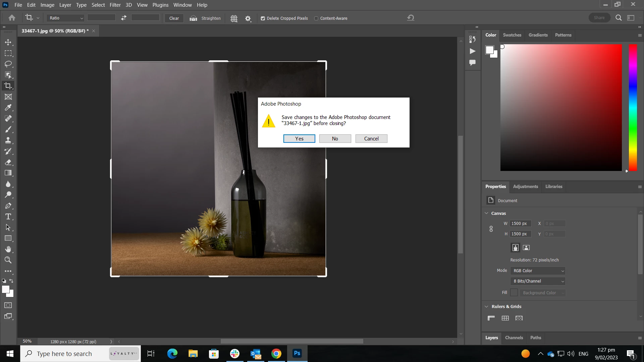The width and height of the screenshot is (644, 362).
Task: Click Cancel in the save dialog
Action: pos(371,139)
